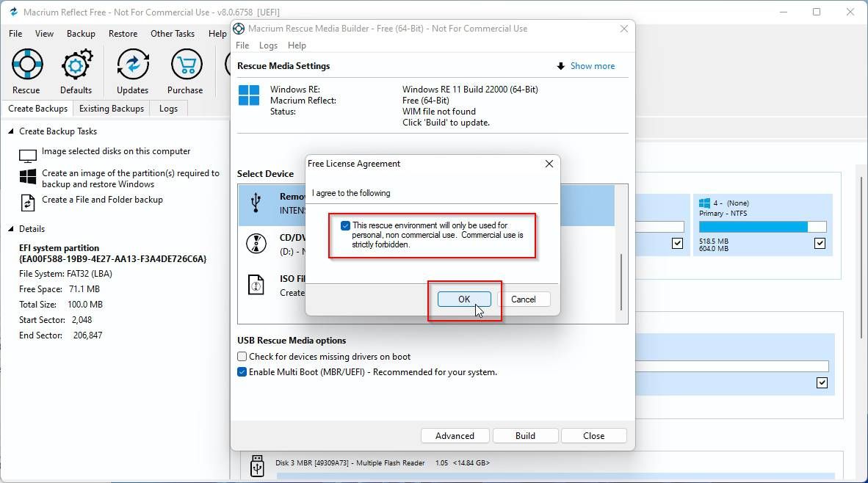Open the Rescue toolbar icon
Viewport: 868px width, 483px height.
point(26,65)
